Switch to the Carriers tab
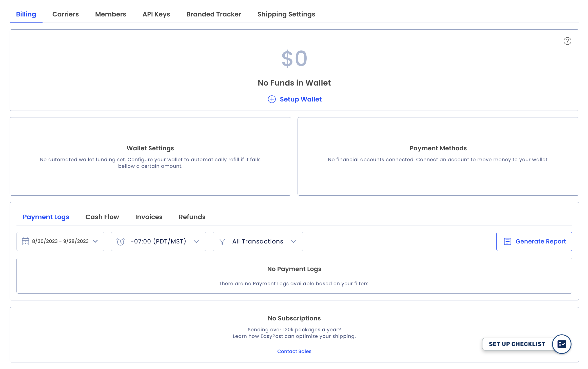 click(65, 14)
